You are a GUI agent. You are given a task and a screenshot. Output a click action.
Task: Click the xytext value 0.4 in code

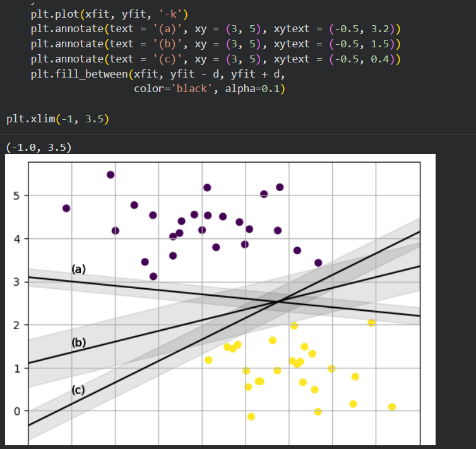[x=380, y=59]
